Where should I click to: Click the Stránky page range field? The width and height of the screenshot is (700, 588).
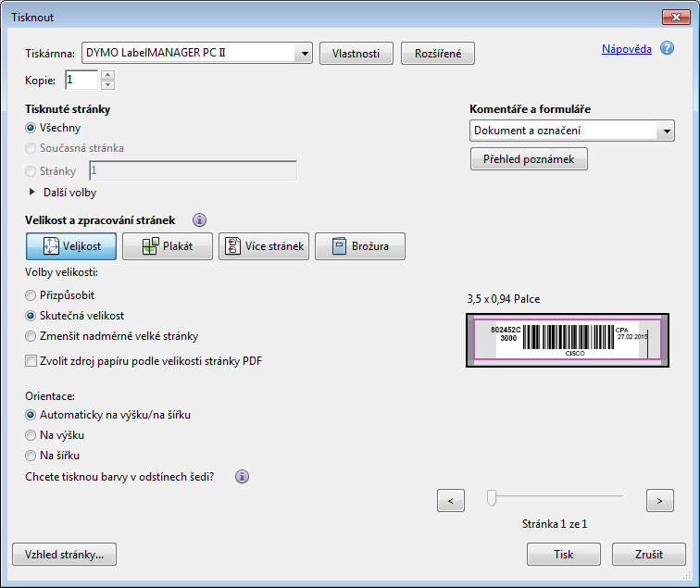pyautogui.click(x=194, y=171)
